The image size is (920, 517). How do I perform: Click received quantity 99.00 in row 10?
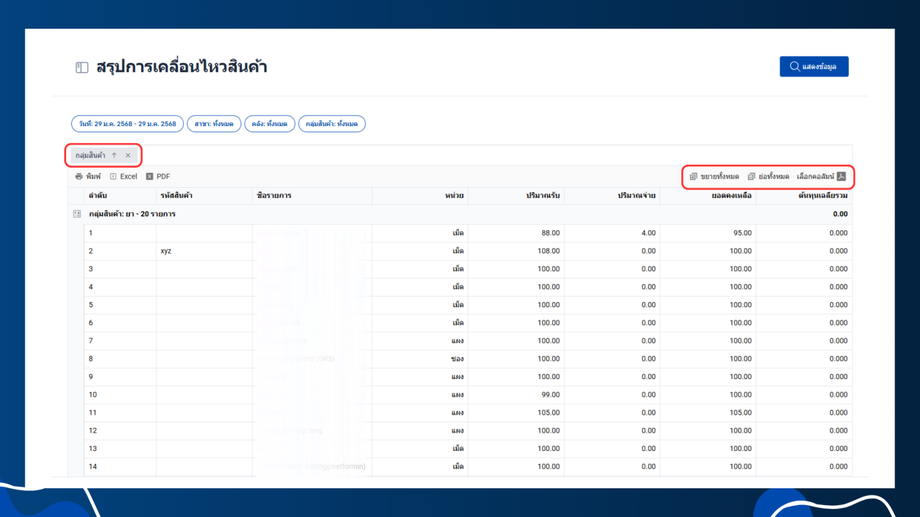[x=550, y=395]
